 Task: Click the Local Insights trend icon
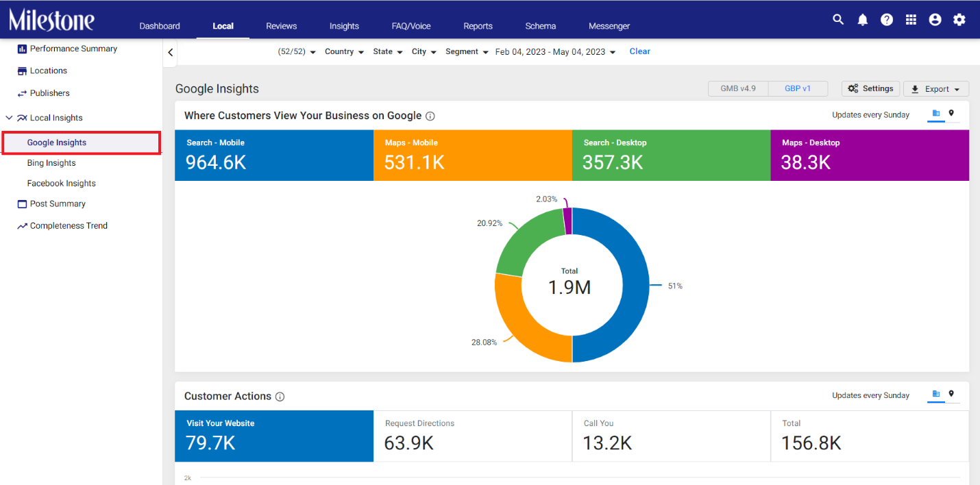coord(22,118)
